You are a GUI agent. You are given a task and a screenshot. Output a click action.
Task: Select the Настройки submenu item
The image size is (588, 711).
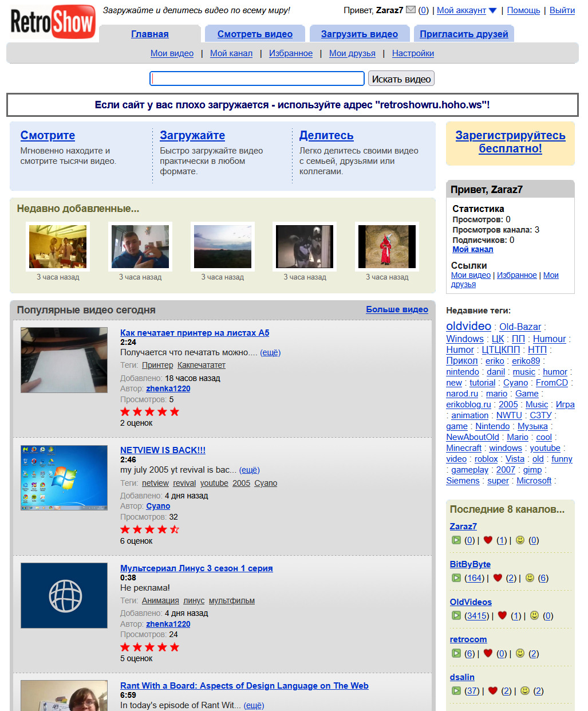point(413,53)
